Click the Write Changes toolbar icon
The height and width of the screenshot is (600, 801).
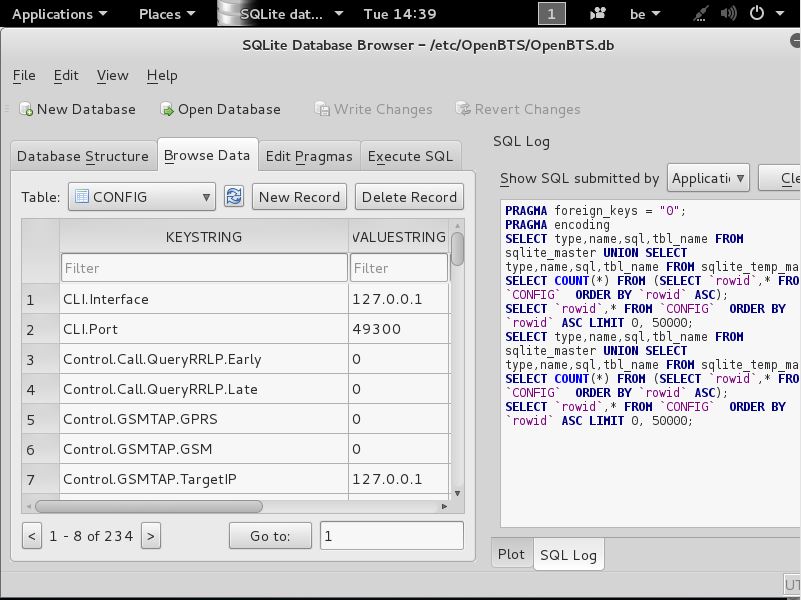[x=322, y=109]
